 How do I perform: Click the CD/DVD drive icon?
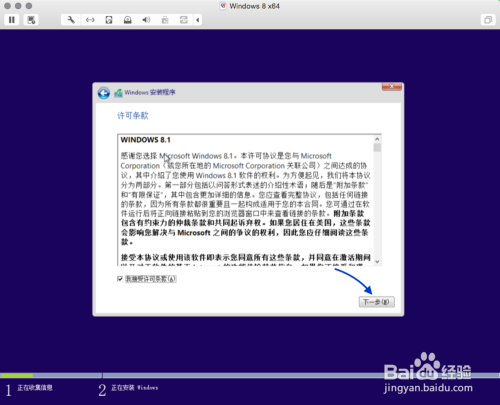[128, 20]
